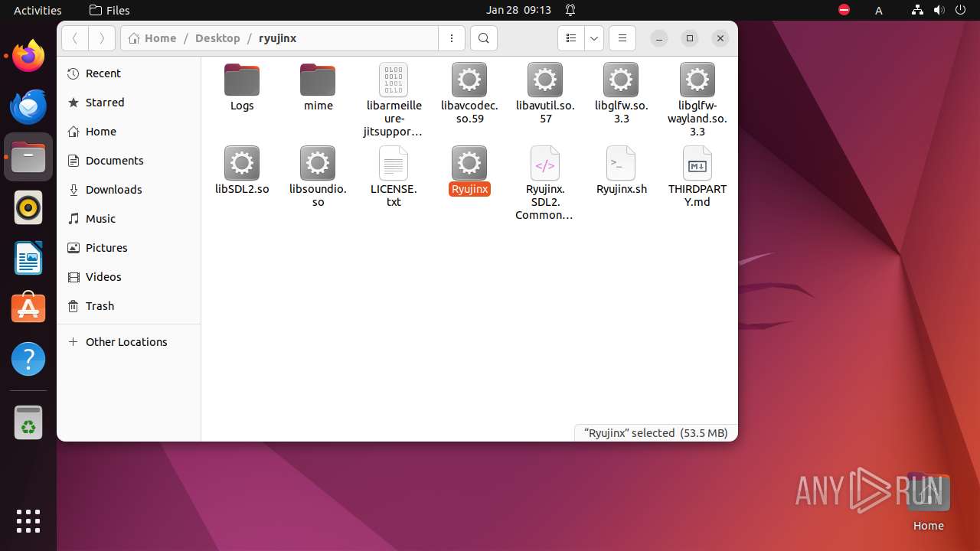Click the notification bell in top bar
Image resolution: width=980 pixels, height=551 pixels.
coord(570,10)
